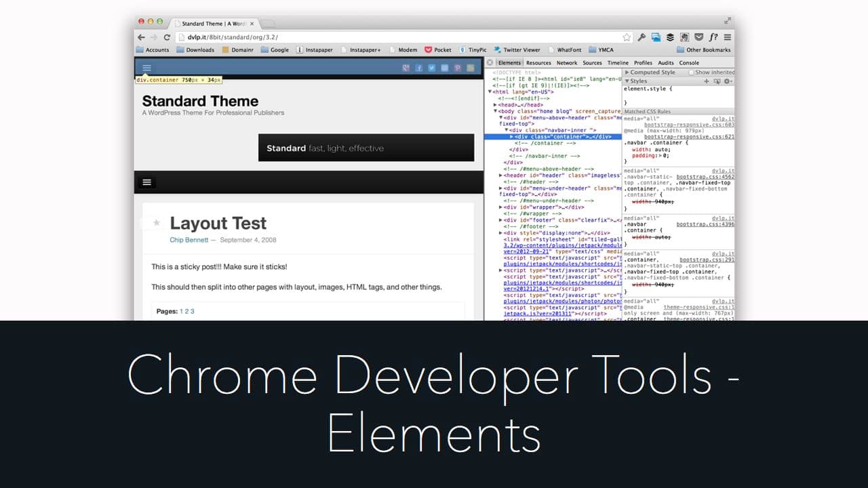
Task: Reload the page with the refresh icon
Action: click(x=167, y=37)
